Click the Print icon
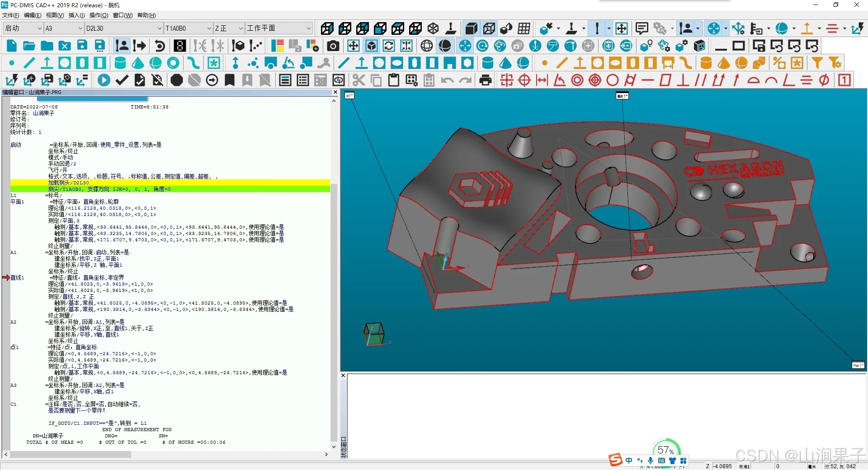This screenshot has height=470, width=868. coord(485,80)
